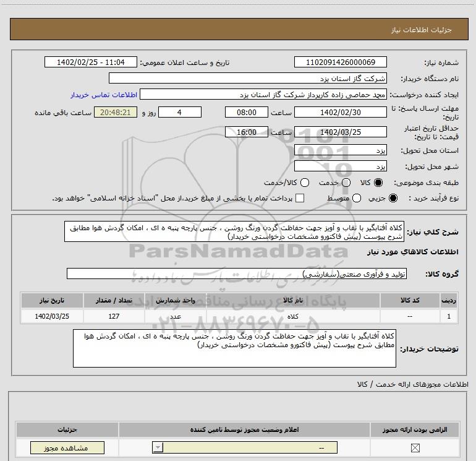Click the ساعت باقی مانده label

[63, 113]
